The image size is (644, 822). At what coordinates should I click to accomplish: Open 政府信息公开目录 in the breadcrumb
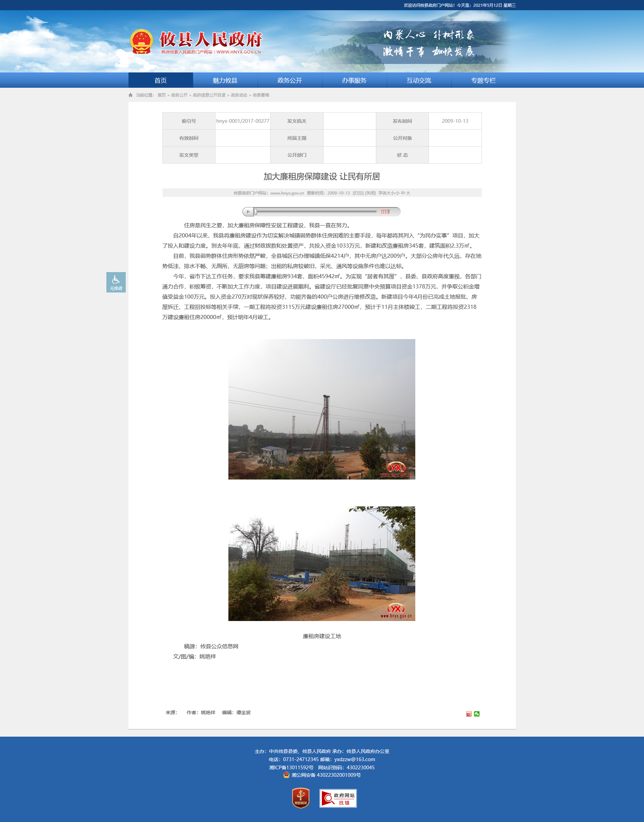(x=209, y=95)
